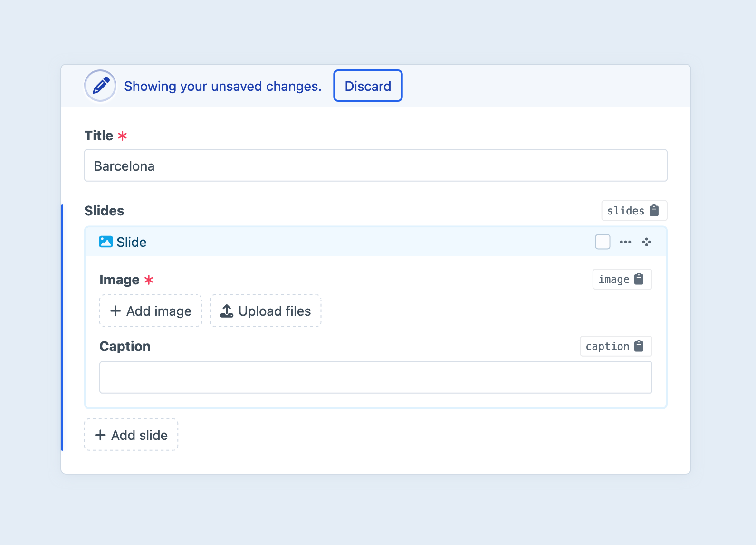This screenshot has height=545, width=756.
Task: Click the Add image button
Action: pyautogui.click(x=151, y=311)
